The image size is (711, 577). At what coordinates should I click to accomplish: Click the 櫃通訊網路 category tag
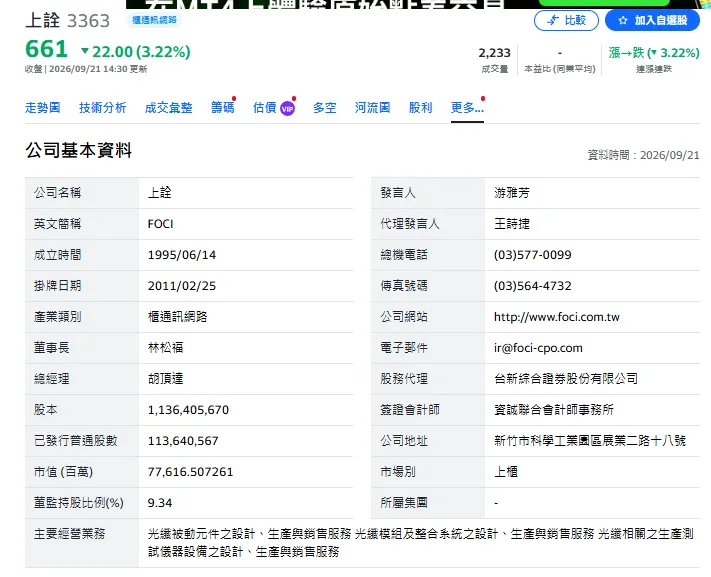pos(154,20)
